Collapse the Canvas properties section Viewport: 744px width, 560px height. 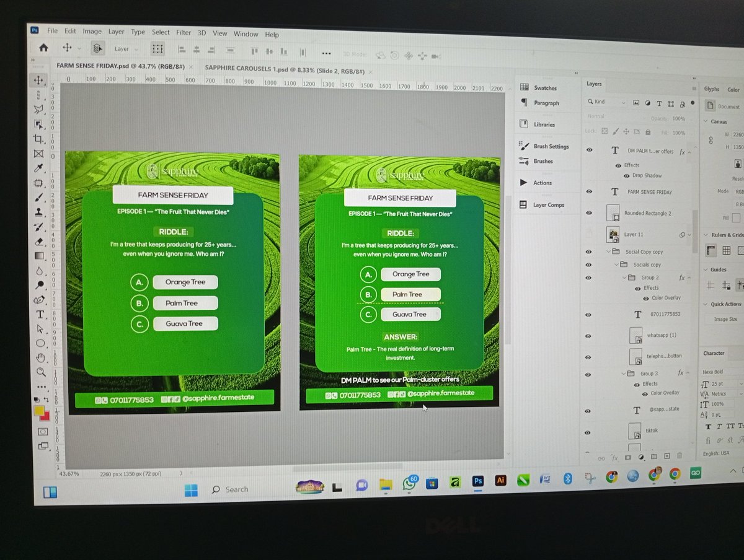[x=706, y=121]
